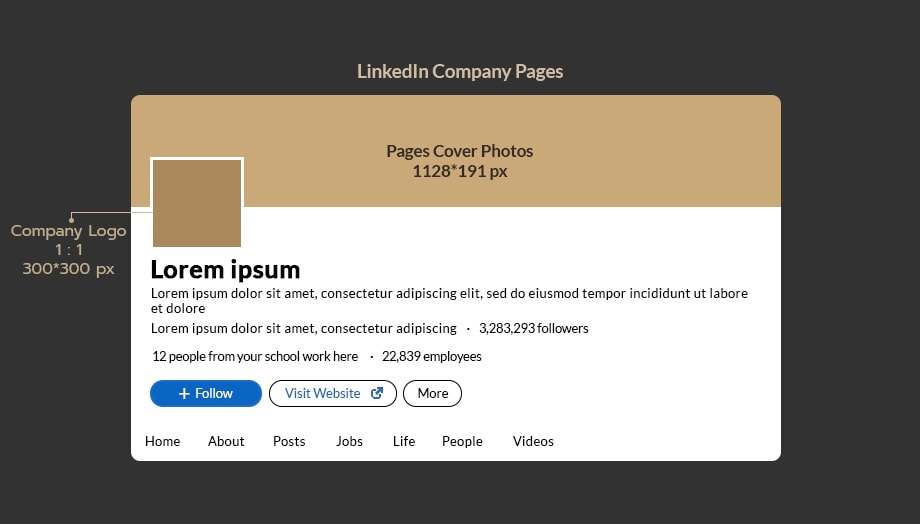Switch to the Home tab
The image size is (920, 524).
[x=163, y=441]
